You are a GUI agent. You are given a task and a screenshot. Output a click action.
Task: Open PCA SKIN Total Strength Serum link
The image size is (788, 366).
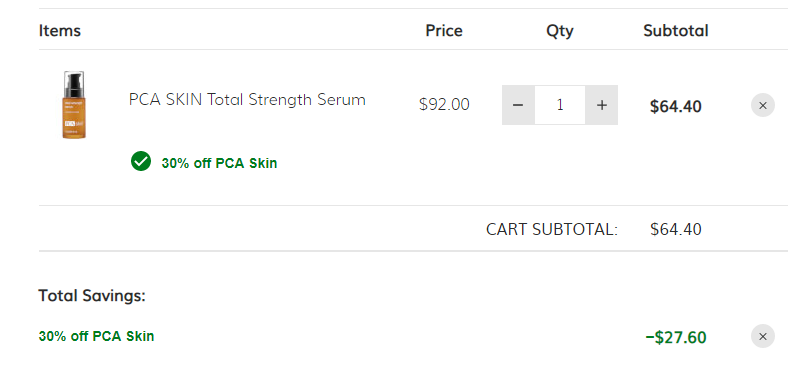[x=247, y=100]
